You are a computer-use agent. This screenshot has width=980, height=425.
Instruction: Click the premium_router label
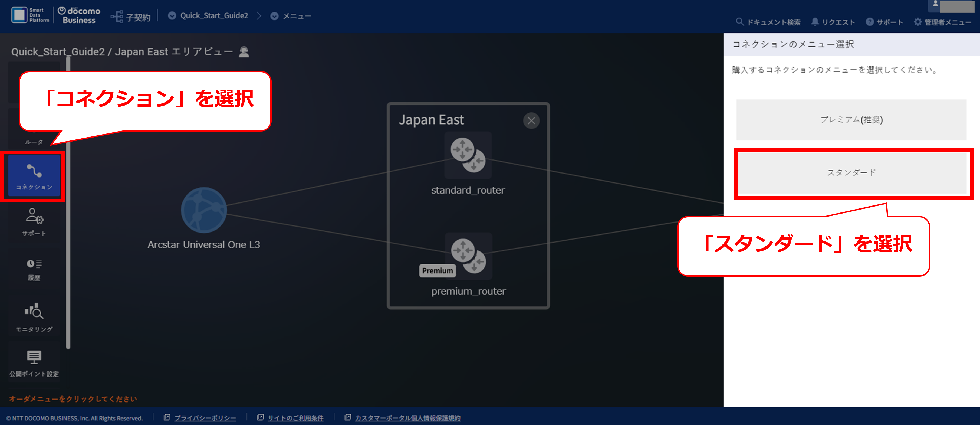[x=468, y=291]
